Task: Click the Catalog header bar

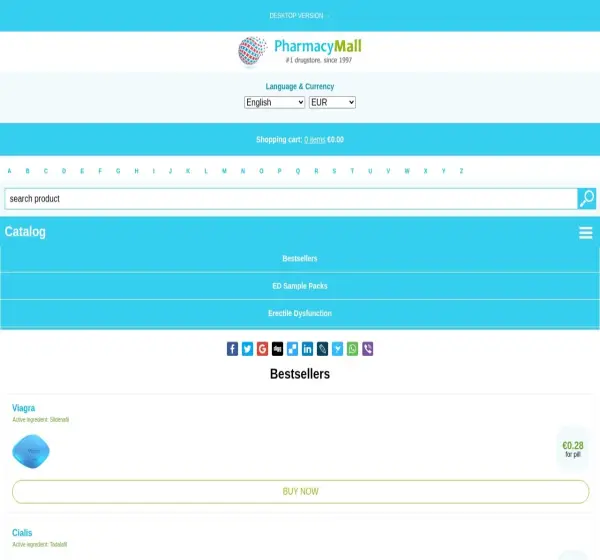Action: (300, 232)
